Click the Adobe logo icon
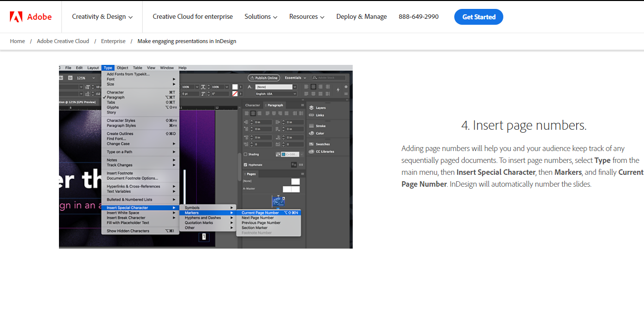 tap(16, 17)
